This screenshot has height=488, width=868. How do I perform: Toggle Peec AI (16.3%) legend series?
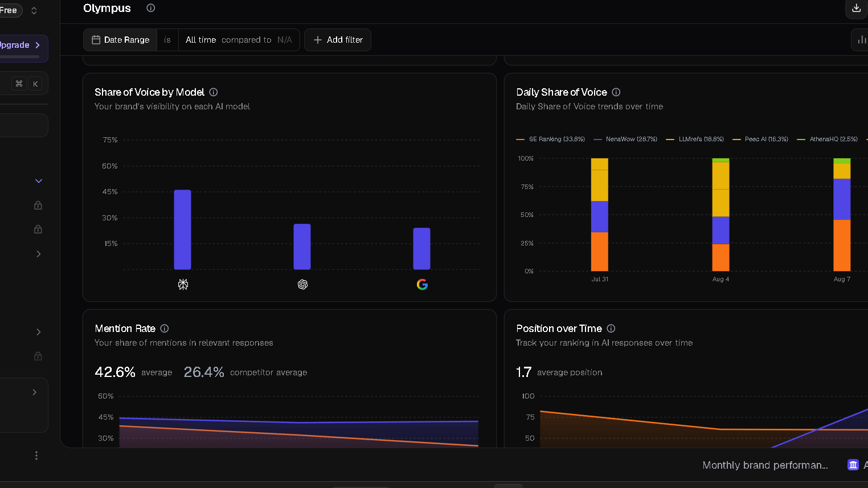point(760,139)
